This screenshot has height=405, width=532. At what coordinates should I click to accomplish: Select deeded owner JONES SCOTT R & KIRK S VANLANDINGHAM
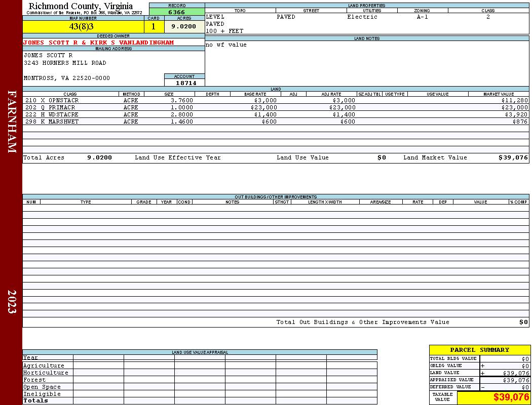[98, 43]
